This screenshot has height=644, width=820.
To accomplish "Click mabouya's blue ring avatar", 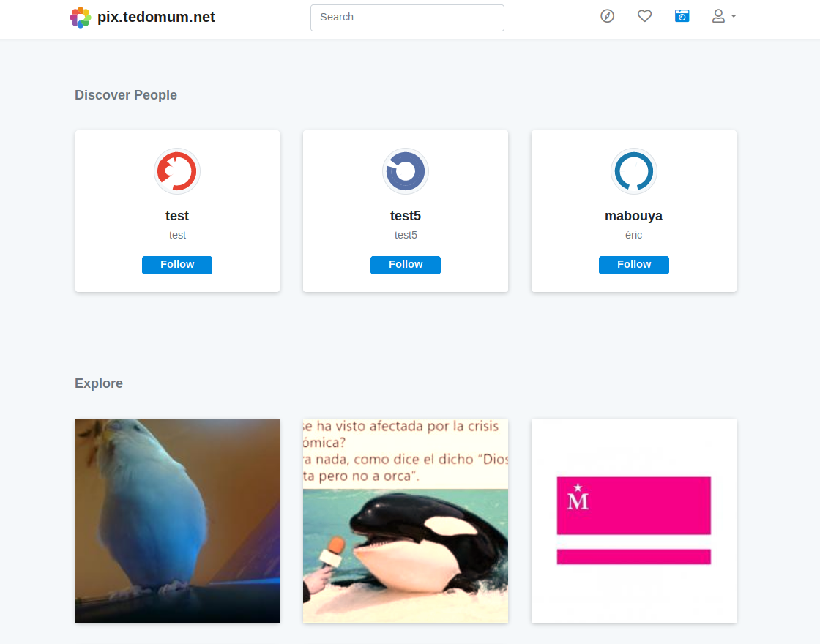I will (x=633, y=171).
